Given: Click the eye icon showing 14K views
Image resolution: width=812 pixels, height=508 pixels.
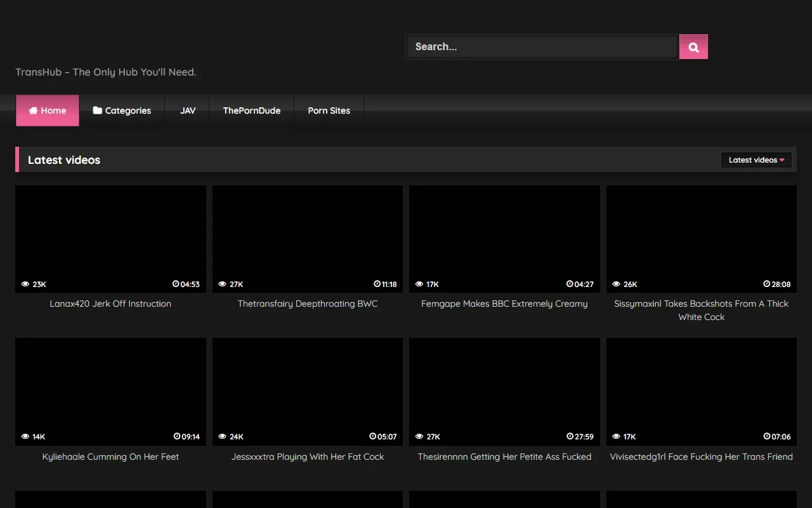Looking at the screenshot, I should 25,437.
